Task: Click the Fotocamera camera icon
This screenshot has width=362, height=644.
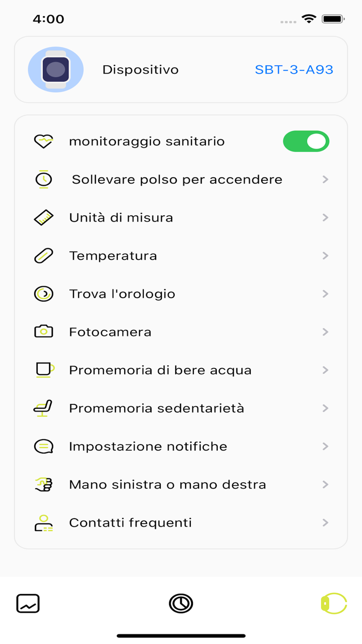Action: [x=44, y=332]
